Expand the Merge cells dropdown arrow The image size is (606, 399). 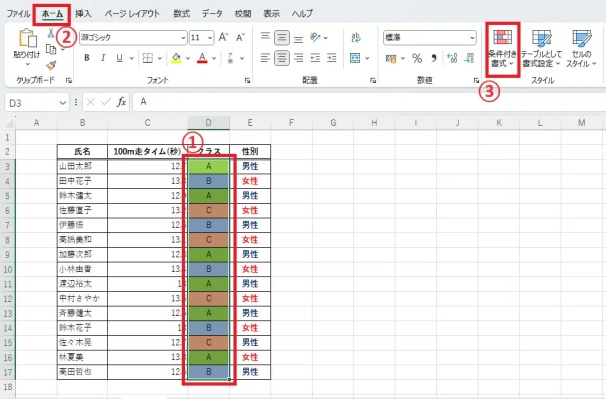coord(367,58)
